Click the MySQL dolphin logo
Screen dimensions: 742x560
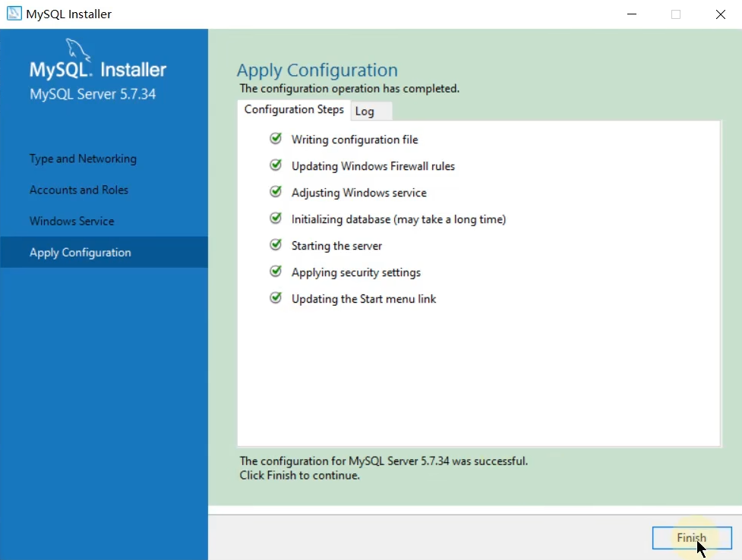tap(77, 50)
